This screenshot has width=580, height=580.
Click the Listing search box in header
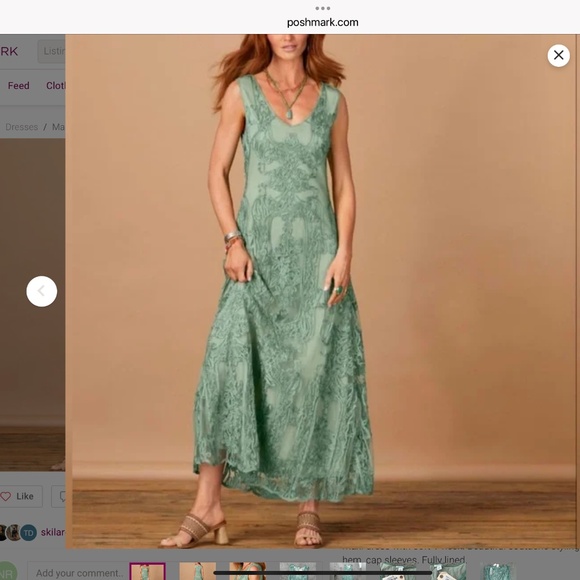pyautogui.click(x=51, y=51)
